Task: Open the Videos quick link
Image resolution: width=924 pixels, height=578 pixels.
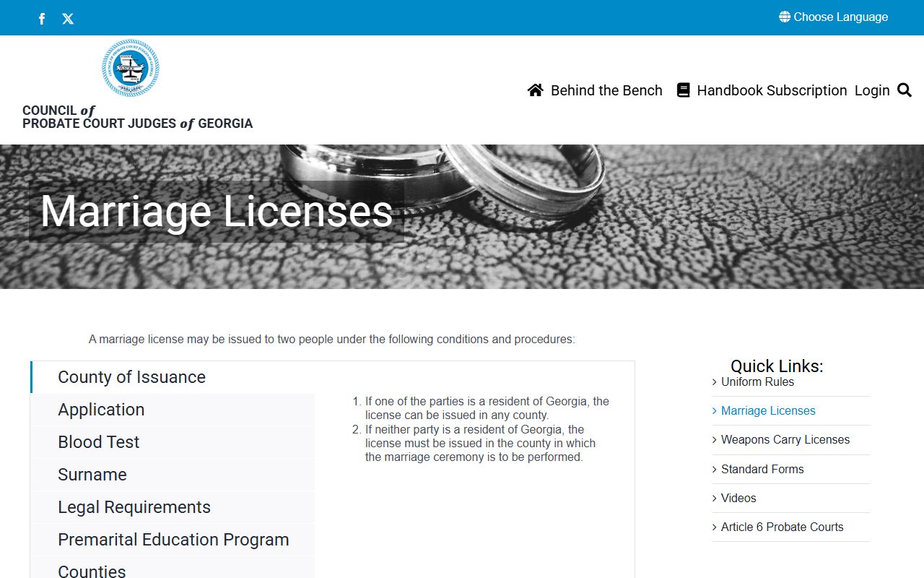Action: pos(738,498)
